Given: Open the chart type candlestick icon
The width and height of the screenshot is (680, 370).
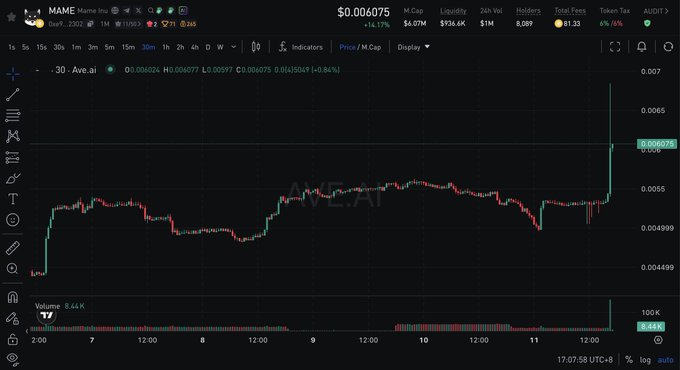Looking at the screenshot, I should 256,47.
